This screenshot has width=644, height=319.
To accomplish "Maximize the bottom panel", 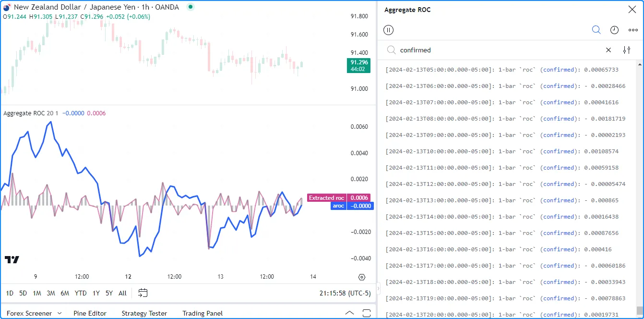I will [x=366, y=313].
